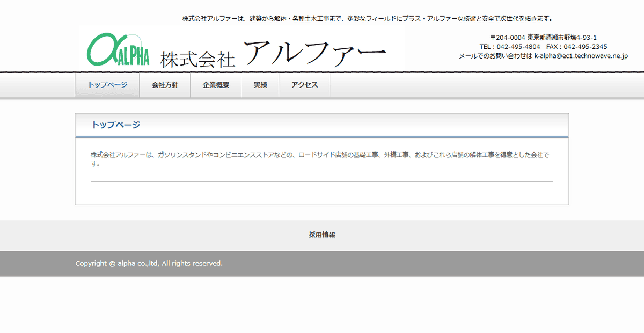
Task: Click the トップページ content panel heading
Action: coord(115,125)
